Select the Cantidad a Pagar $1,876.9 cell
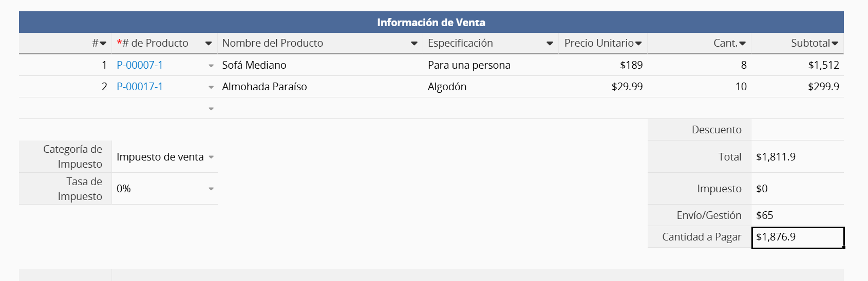Screen dimensions: 868x281 coord(797,237)
